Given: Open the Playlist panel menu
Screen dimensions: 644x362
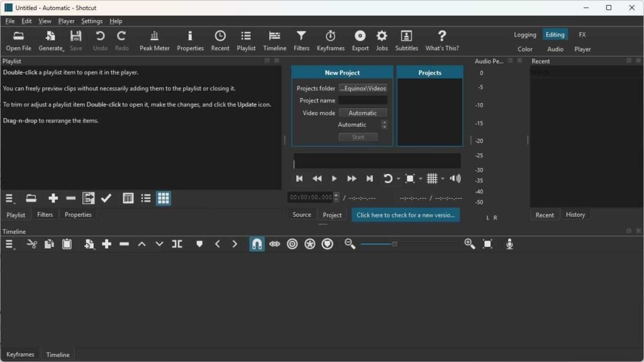Looking at the screenshot, I should point(9,198).
